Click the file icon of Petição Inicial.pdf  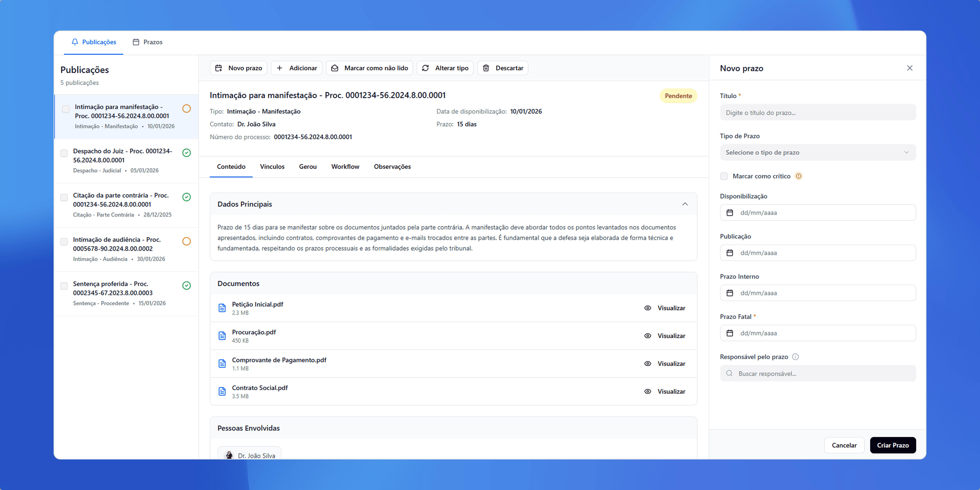tap(222, 308)
